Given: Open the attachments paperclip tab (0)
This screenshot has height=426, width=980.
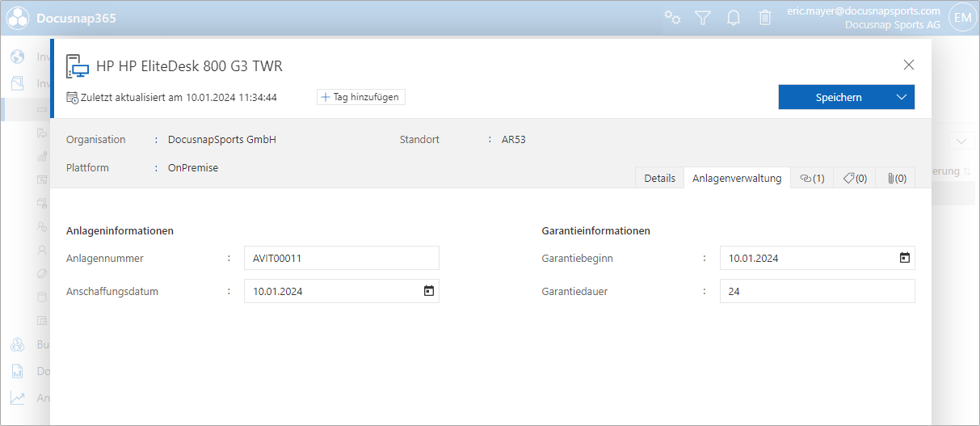Looking at the screenshot, I should [x=896, y=178].
